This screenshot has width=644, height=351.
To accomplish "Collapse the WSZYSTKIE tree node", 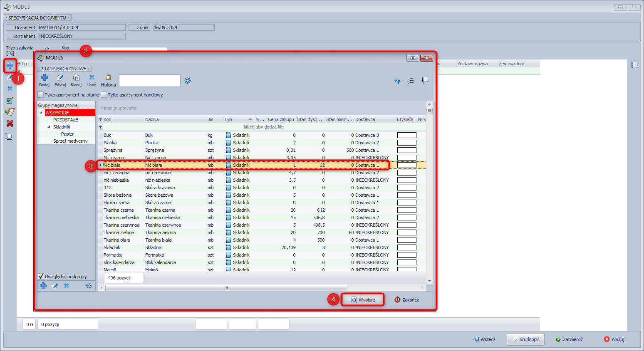I will pos(41,113).
